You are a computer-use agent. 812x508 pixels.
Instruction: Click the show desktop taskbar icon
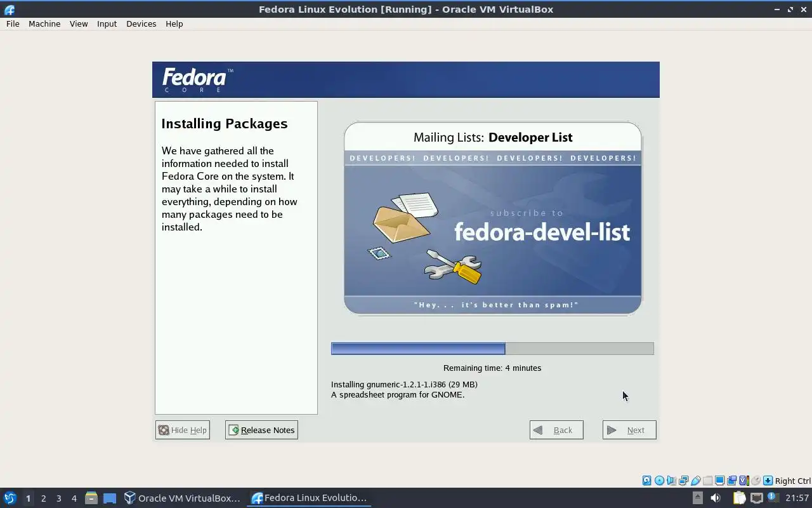click(x=110, y=498)
